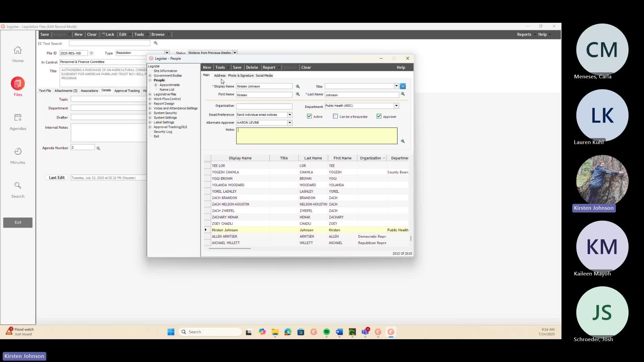Expand the Legislative Files tree node
Image resolution: width=644 pixels, height=362 pixels.
pyautogui.click(x=150, y=95)
